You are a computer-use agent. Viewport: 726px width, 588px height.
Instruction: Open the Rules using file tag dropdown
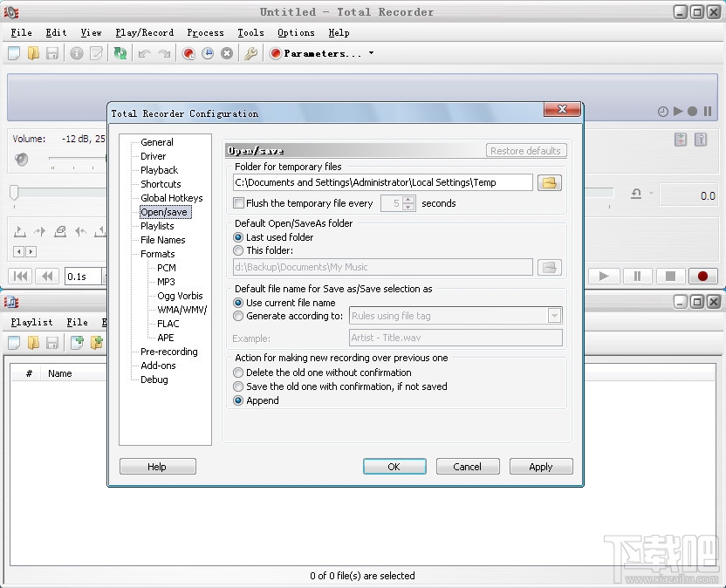pyautogui.click(x=554, y=316)
